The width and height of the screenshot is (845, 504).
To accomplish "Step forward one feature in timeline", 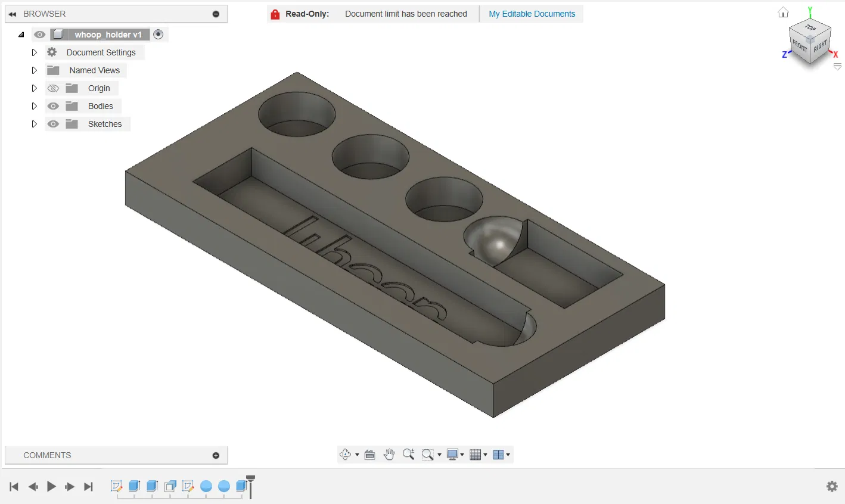I will point(70,487).
